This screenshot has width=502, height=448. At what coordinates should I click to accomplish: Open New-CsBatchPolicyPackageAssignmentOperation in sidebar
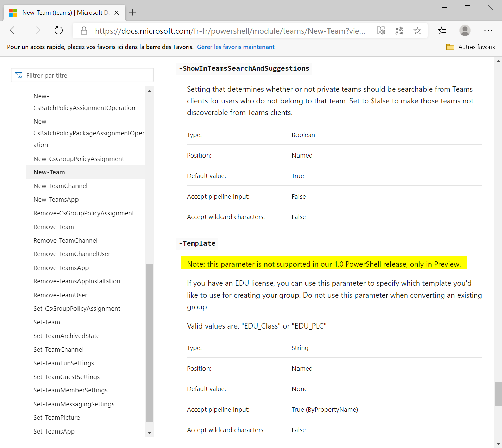89,133
